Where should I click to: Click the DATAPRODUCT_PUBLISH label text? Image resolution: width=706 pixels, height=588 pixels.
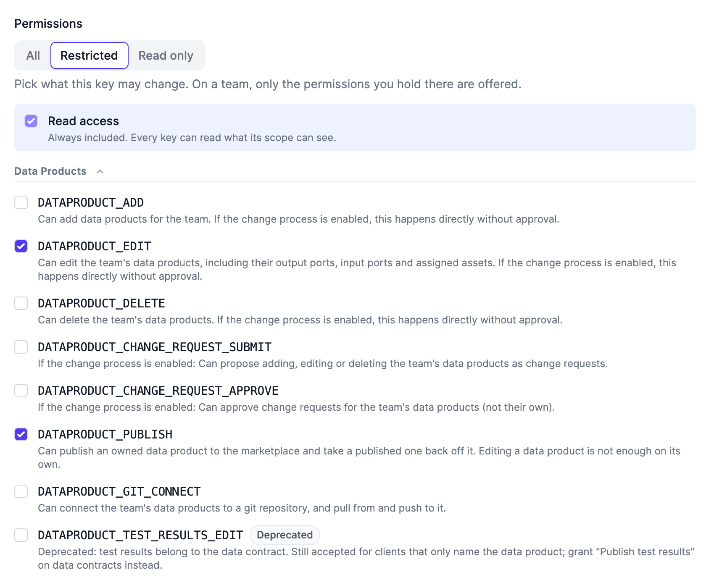pos(105,434)
